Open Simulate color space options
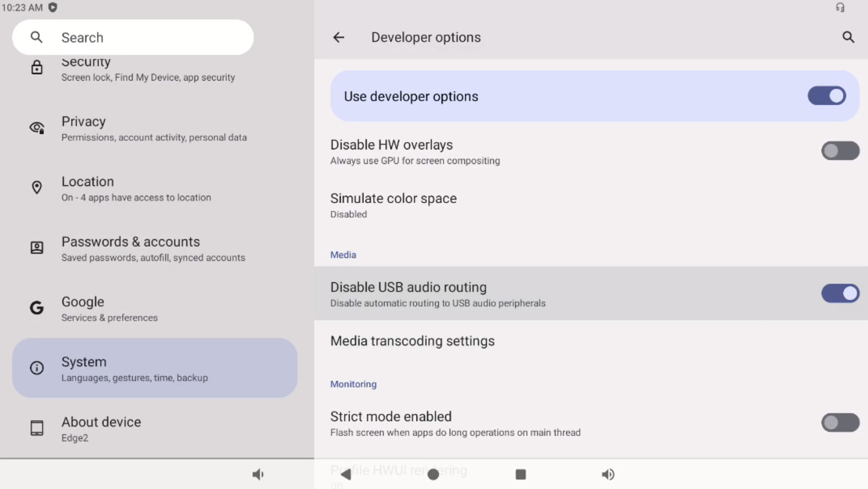This screenshot has width=868, height=489. [x=393, y=205]
